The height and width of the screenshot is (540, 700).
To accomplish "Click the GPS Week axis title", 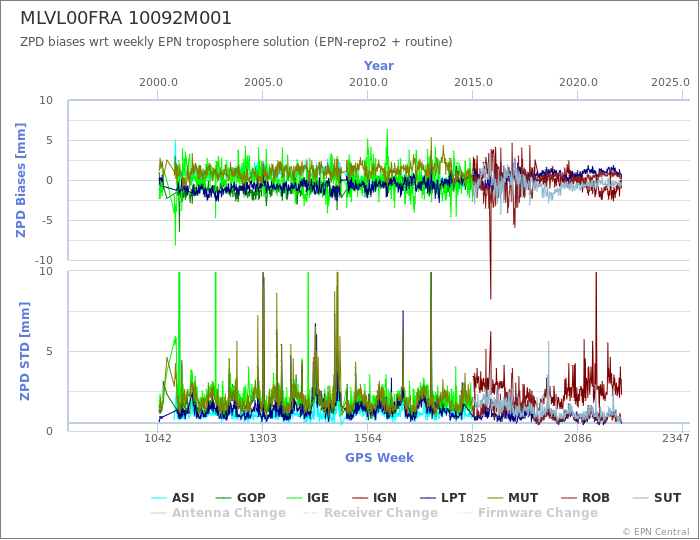I will (x=379, y=457).
